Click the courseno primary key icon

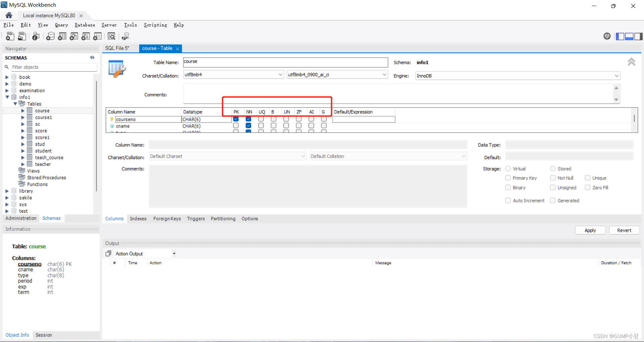pyautogui.click(x=112, y=119)
